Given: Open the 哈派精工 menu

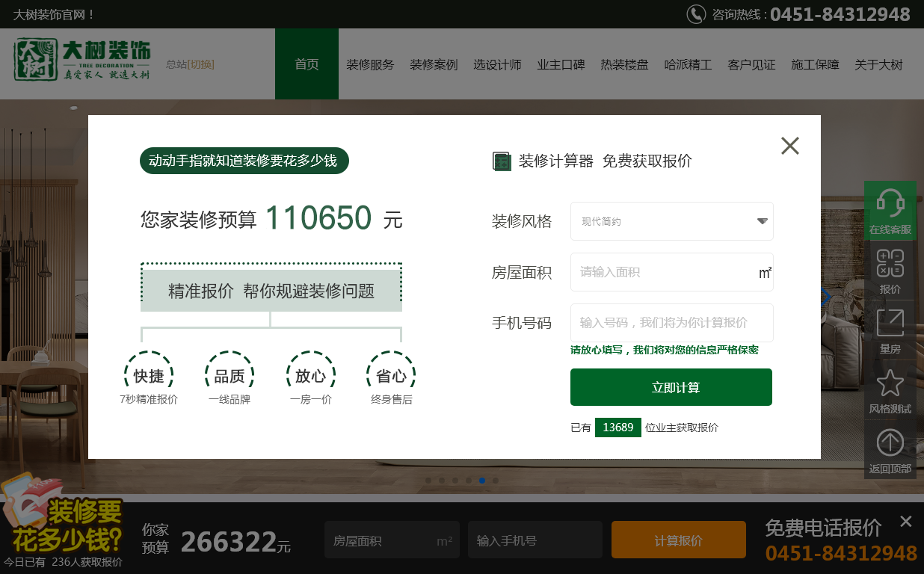Looking at the screenshot, I should (x=688, y=65).
